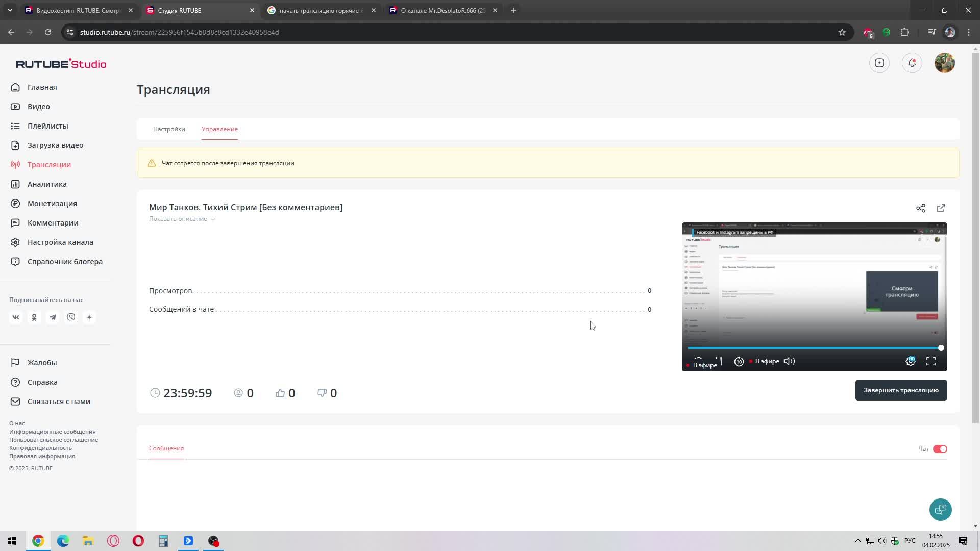The height and width of the screenshot is (551, 980).
Task: Click the browser back arrow
Action: point(11,32)
